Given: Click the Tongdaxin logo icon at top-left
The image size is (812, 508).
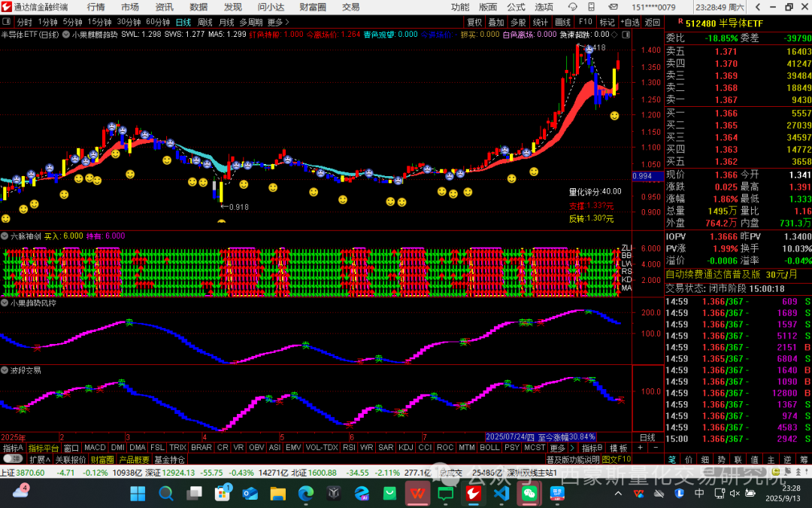Looking at the screenshot, I should [x=6, y=7].
